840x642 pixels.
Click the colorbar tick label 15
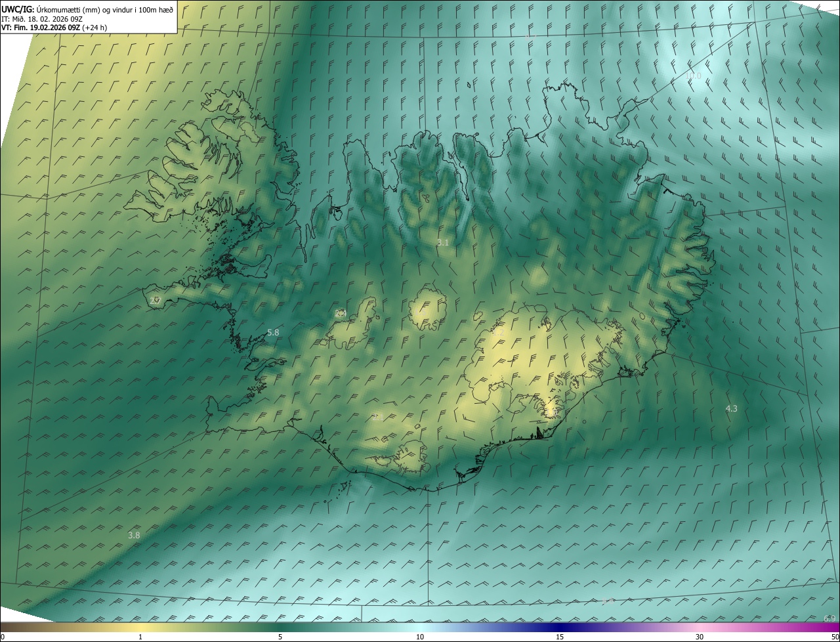560,637
